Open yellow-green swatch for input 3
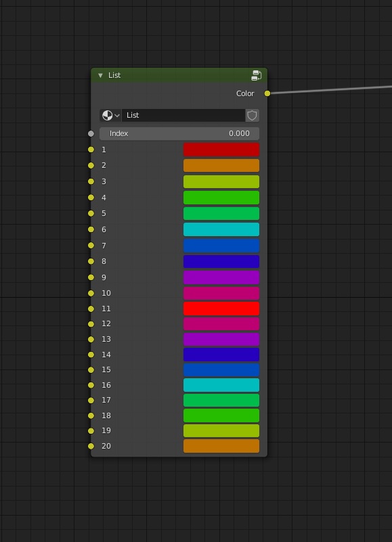 [221, 181]
